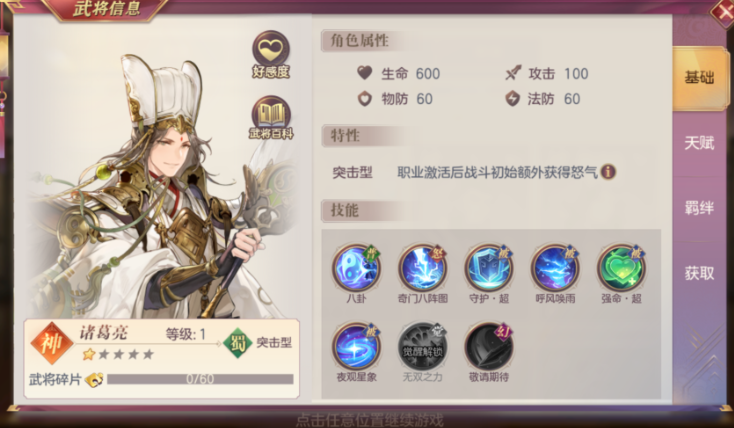The image size is (734, 428).
Task: Select the 夜观星象 skill icon
Action: [x=356, y=347]
